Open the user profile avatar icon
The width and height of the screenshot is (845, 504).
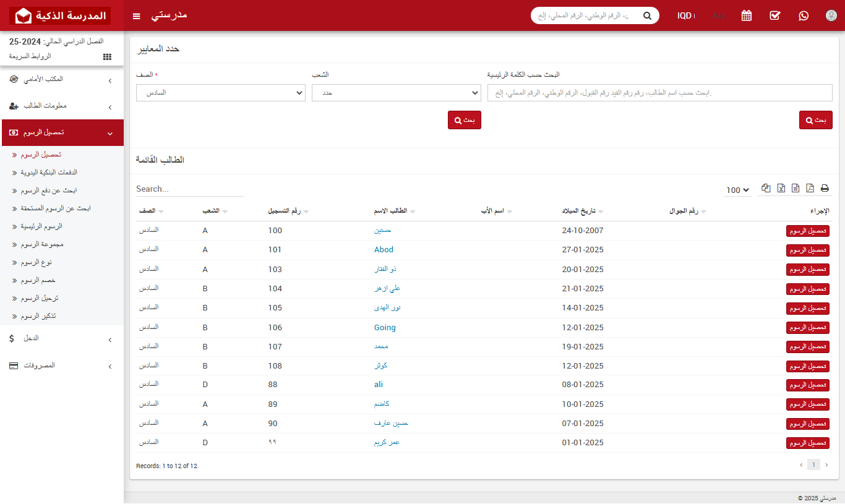pyautogui.click(x=831, y=15)
